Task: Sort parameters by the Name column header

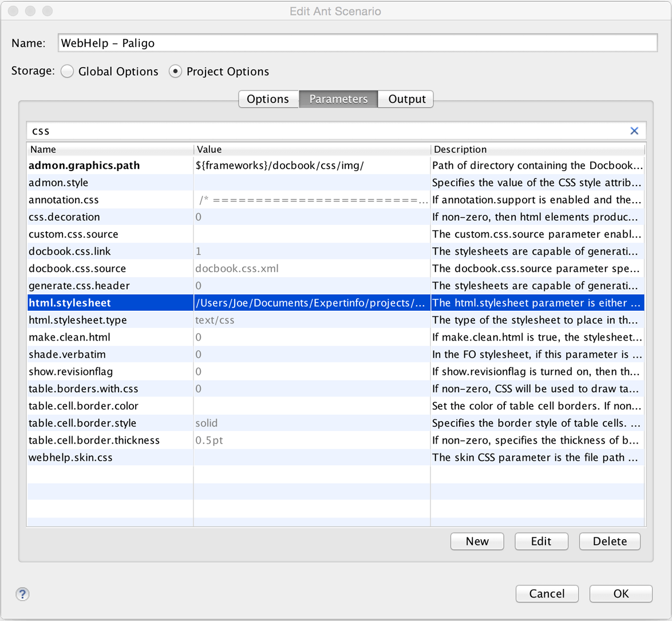Action: pyautogui.click(x=109, y=149)
